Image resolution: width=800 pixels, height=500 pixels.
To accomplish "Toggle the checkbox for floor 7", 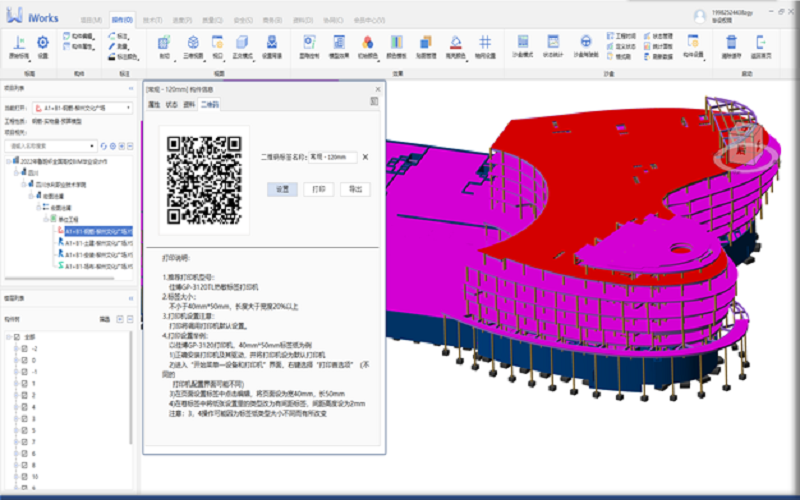I will [x=24, y=442].
